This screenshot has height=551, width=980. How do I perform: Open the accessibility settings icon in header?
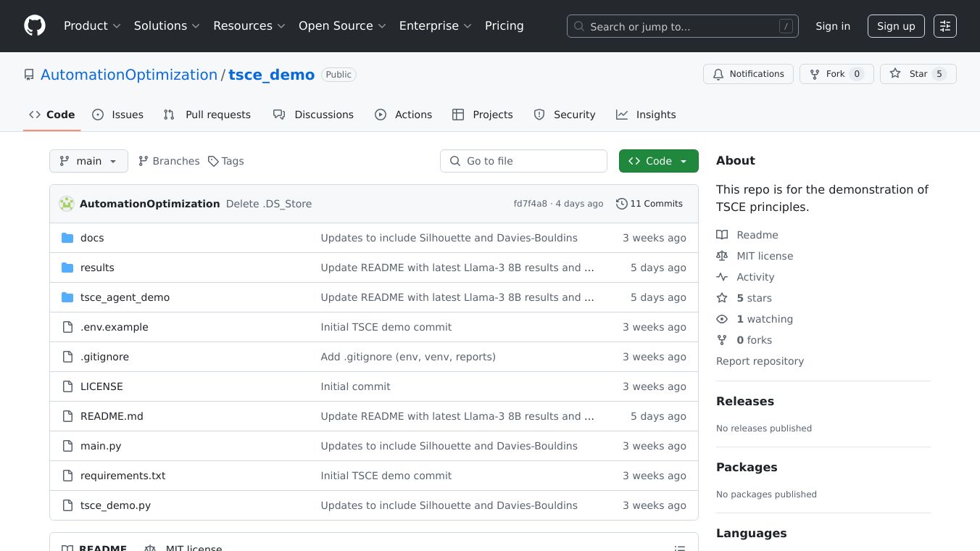944,26
